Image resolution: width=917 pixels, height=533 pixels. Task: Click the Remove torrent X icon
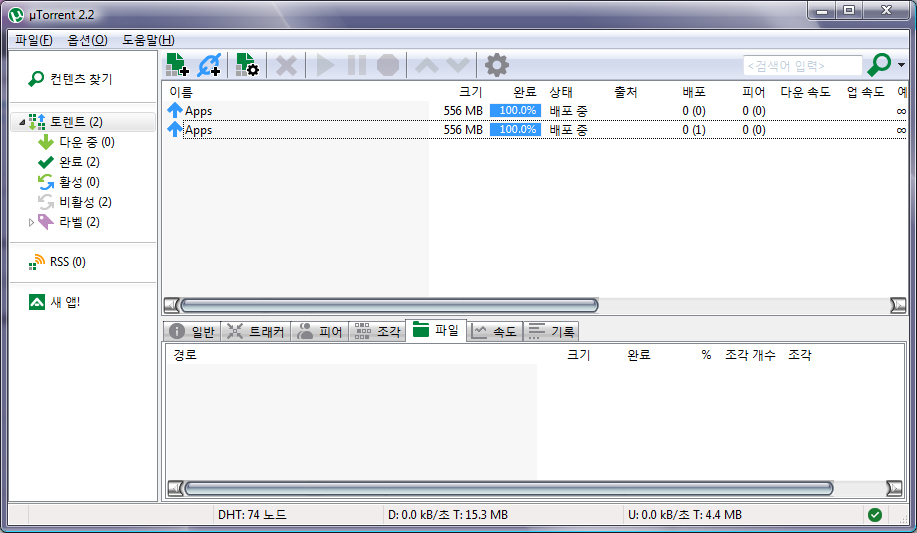coord(286,66)
